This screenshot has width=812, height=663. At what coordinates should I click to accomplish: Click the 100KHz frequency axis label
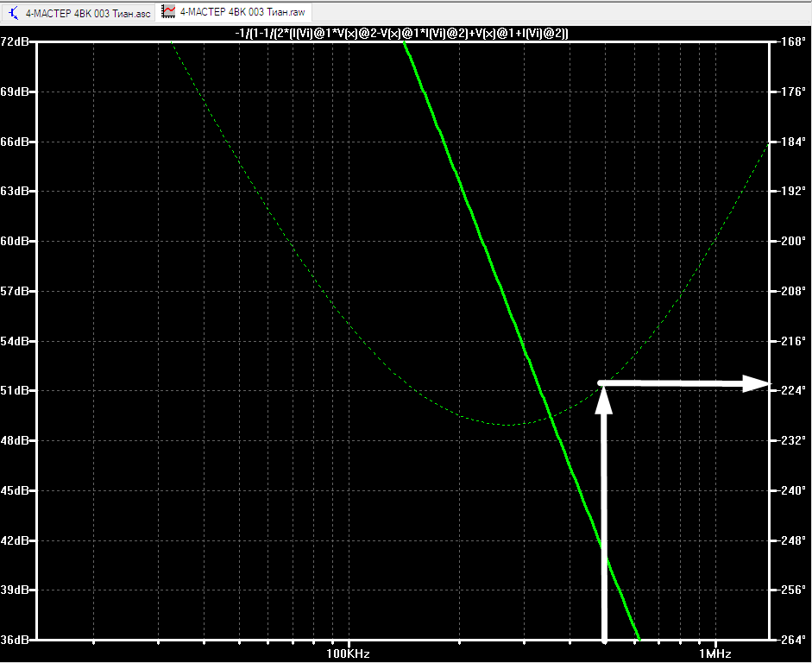point(348,654)
